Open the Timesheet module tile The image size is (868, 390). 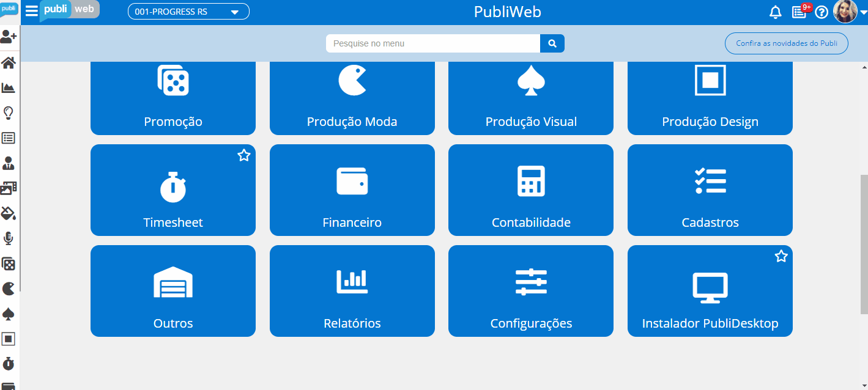click(x=173, y=190)
